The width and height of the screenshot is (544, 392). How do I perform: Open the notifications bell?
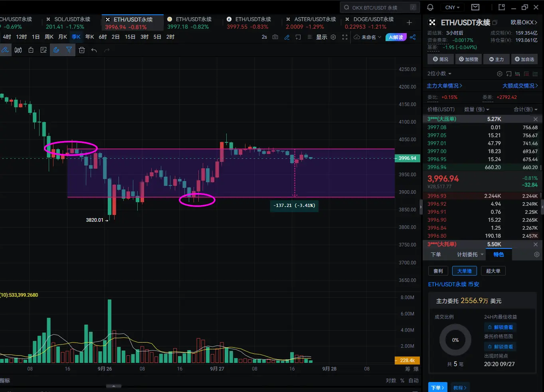point(430,7)
